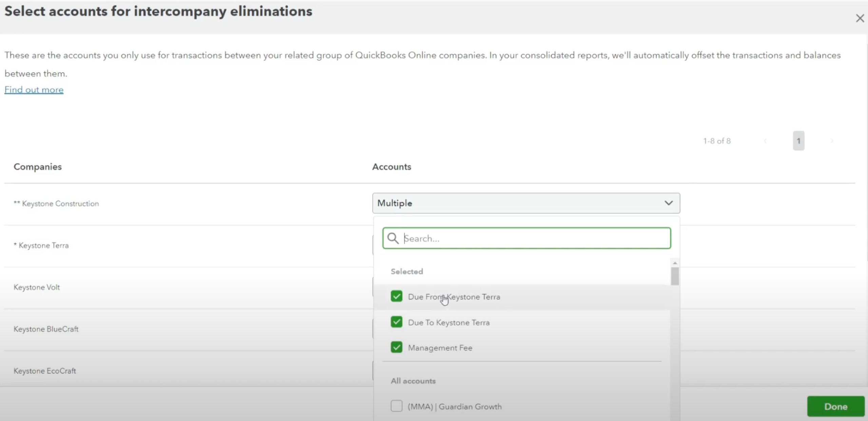Select page 1 in pagination
Image resolution: width=868 pixels, height=421 pixels.
click(x=798, y=141)
